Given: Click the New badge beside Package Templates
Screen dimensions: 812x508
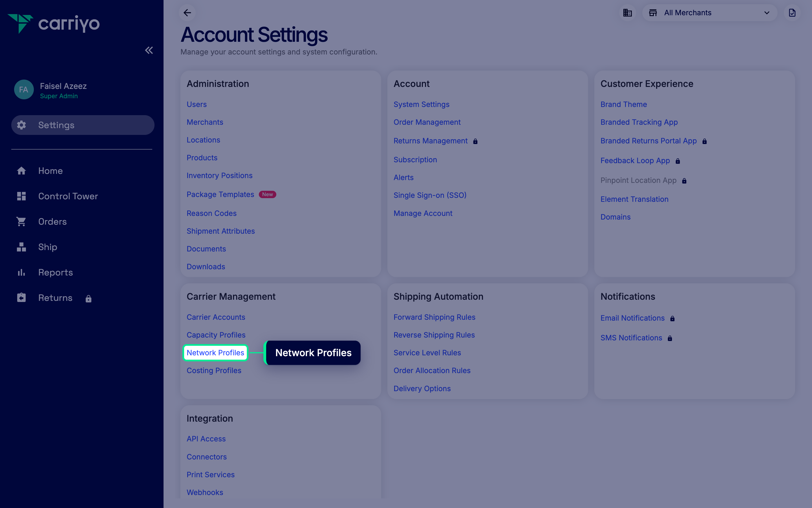Looking at the screenshot, I should [267, 194].
